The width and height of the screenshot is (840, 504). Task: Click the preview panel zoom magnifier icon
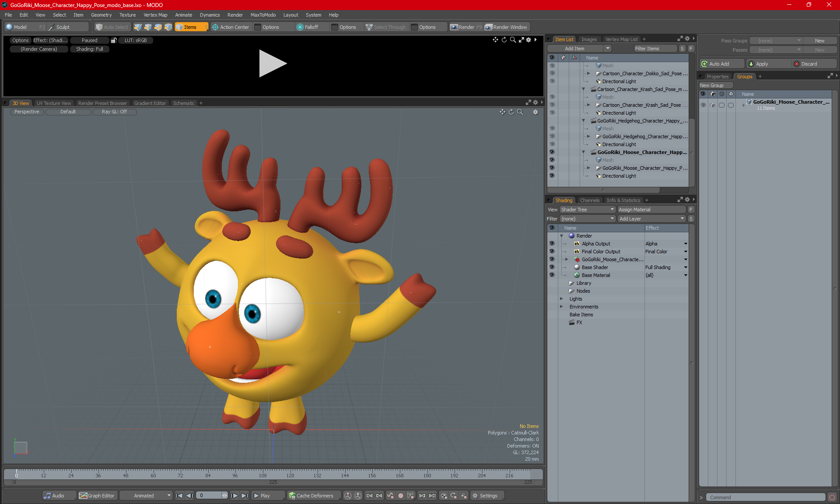click(513, 40)
